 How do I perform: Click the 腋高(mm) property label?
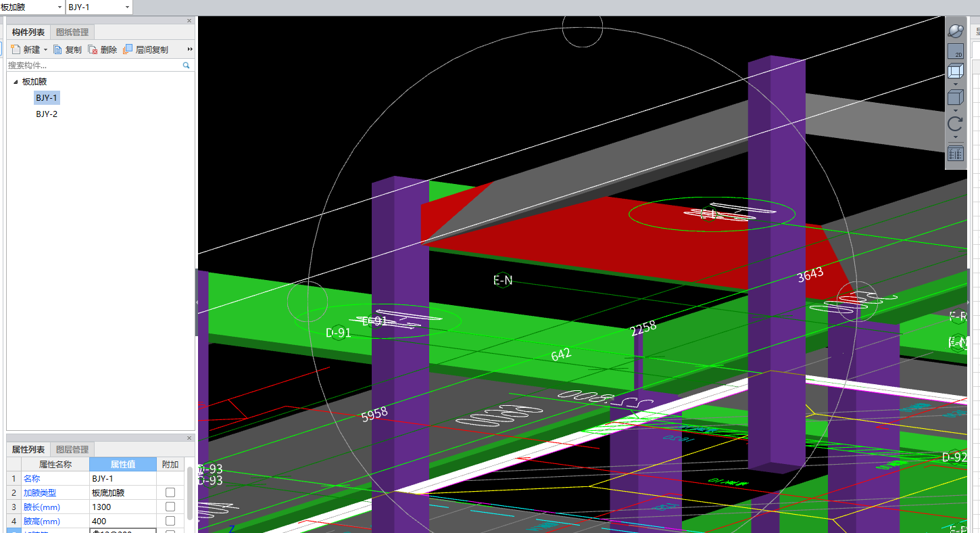[x=42, y=521]
